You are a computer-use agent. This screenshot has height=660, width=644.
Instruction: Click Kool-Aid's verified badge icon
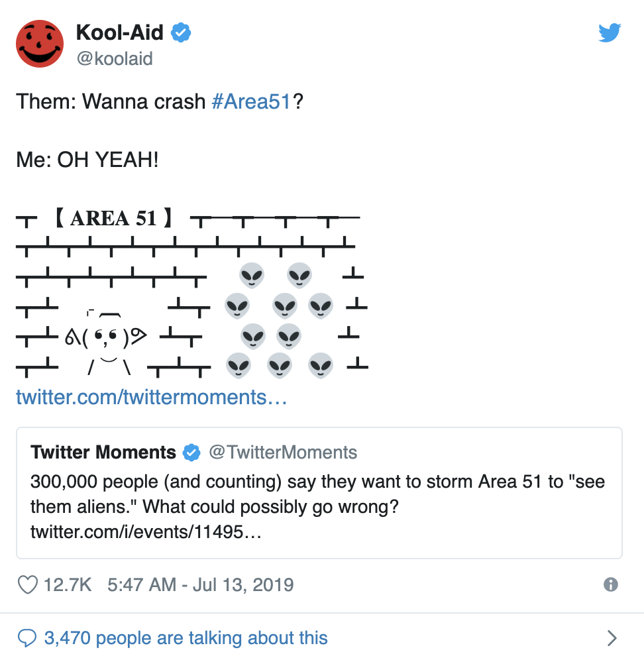(181, 32)
